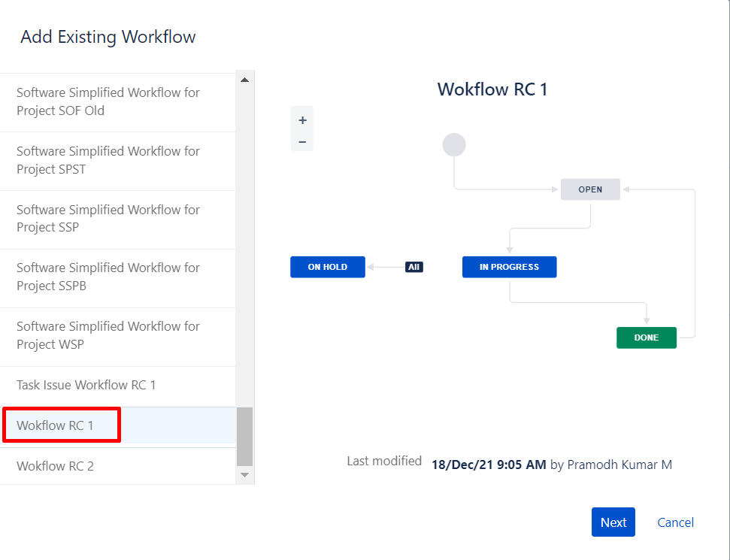Click the All transition label
The height and width of the screenshot is (560, 730).
tap(413, 267)
